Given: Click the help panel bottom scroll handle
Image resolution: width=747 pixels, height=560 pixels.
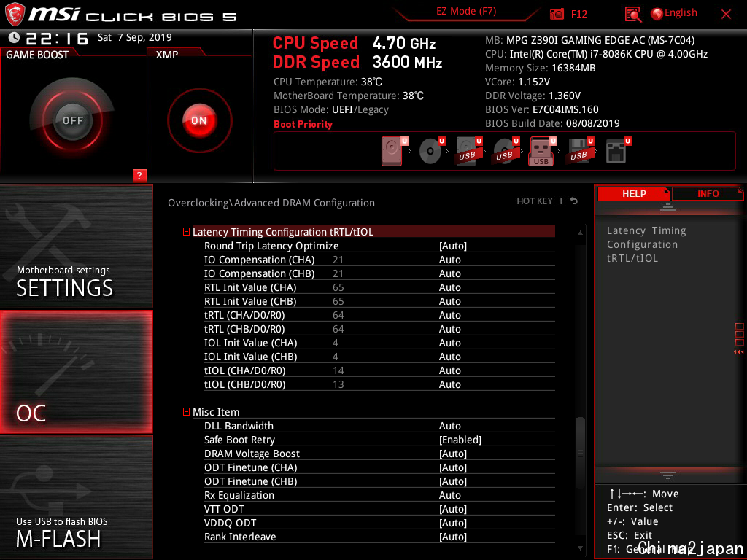Looking at the screenshot, I should click(668, 475).
